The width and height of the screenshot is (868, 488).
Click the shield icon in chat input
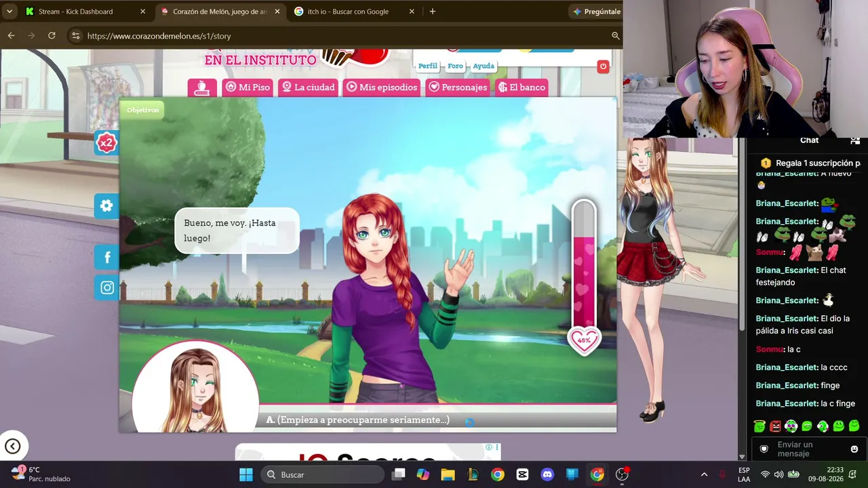point(764,449)
